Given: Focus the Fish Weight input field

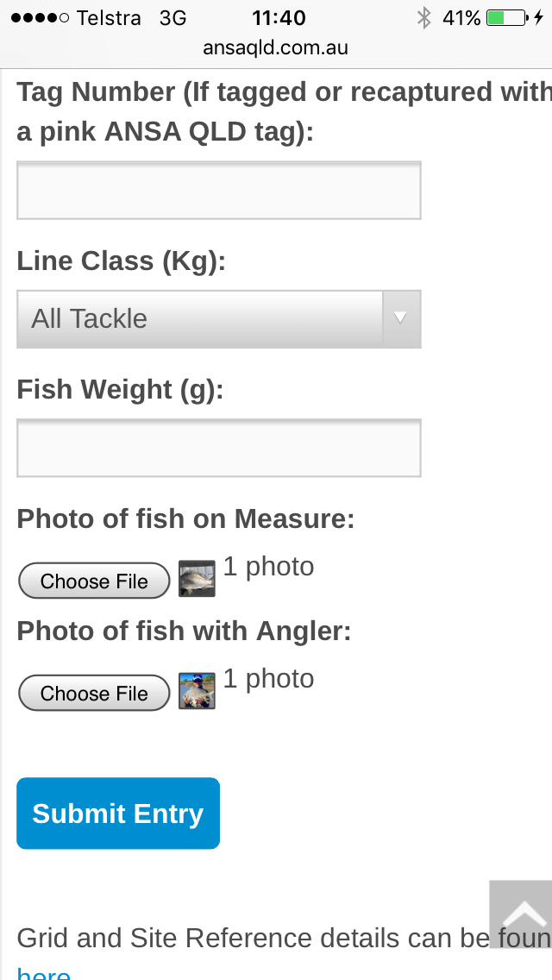Looking at the screenshot, I should tap(218, 448).
